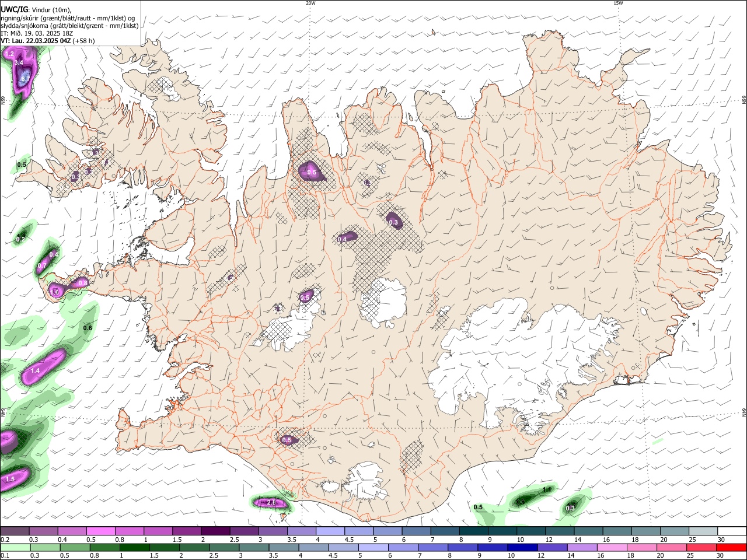Click the 0.7 value west of Snæfellsnes
Viewport: 747px width, 560px height.
point(42,266)
